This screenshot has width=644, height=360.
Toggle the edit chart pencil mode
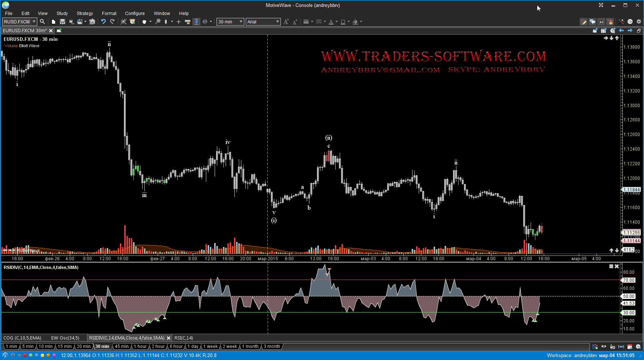coord(584,22)
